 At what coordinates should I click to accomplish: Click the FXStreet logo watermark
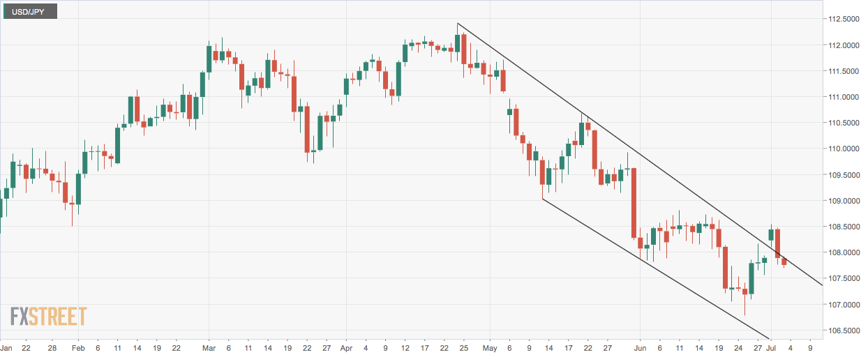(48, 316)
